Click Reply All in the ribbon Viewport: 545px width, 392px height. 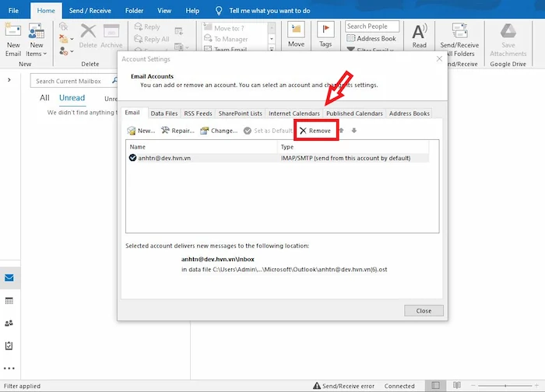click(152, 39)
